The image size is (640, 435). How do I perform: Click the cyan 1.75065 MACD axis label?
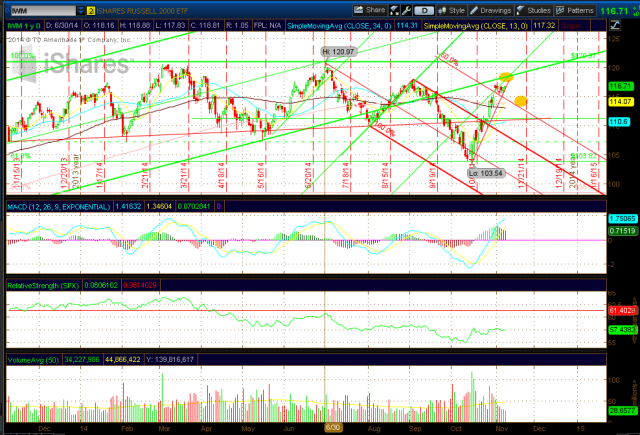[622, 219]
